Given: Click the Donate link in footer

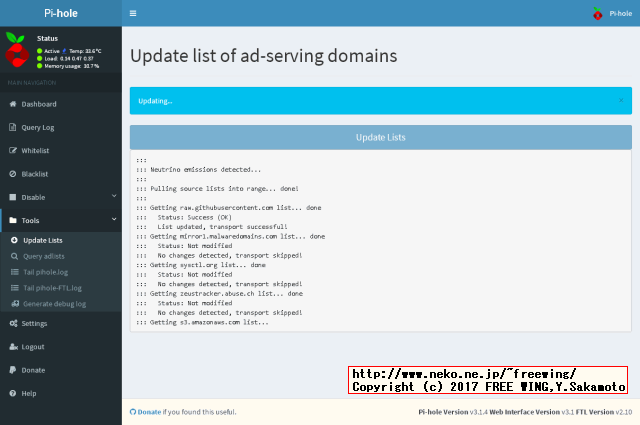Looking at the screenshot, I should [x=149, y=412].
